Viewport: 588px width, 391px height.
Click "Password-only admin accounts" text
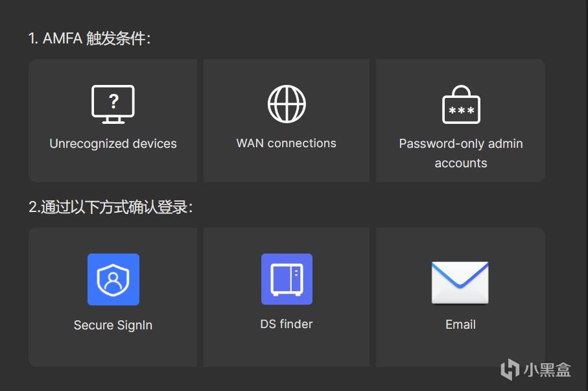coord(461,153)
